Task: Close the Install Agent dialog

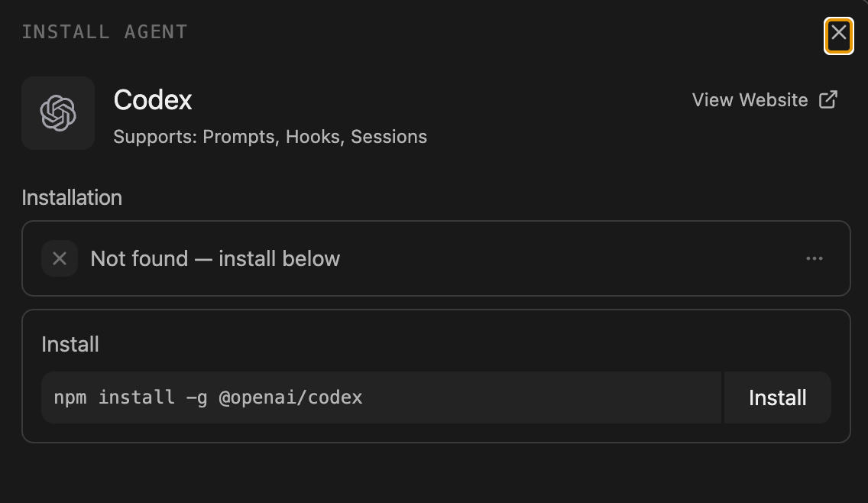Action: pos(839,36)
